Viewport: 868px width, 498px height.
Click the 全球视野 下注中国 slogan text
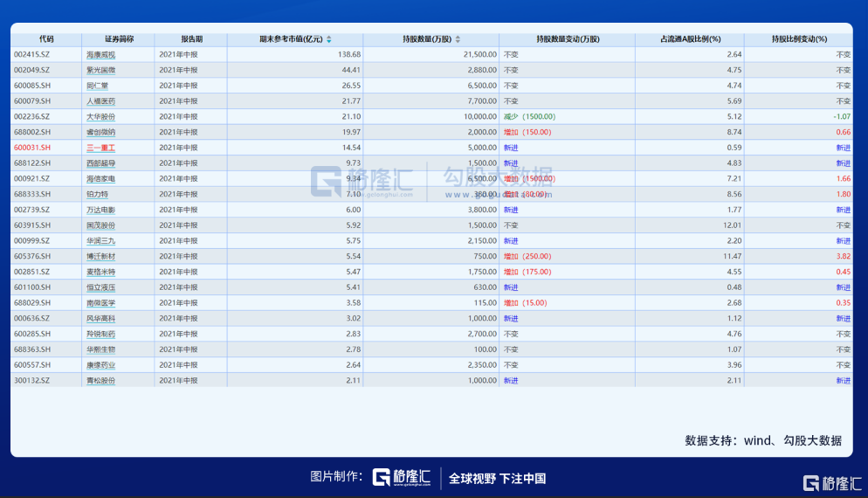click(x=497, y=479)
